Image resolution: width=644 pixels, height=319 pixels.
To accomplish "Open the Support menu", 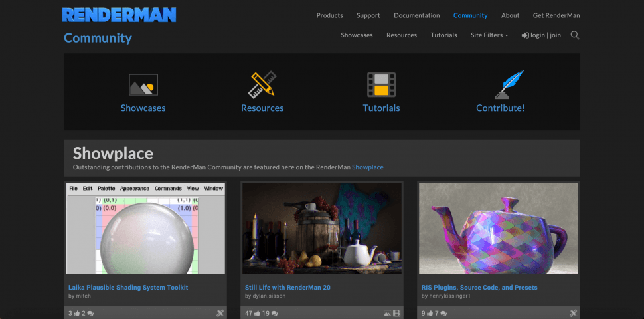I will click(368, 15).
